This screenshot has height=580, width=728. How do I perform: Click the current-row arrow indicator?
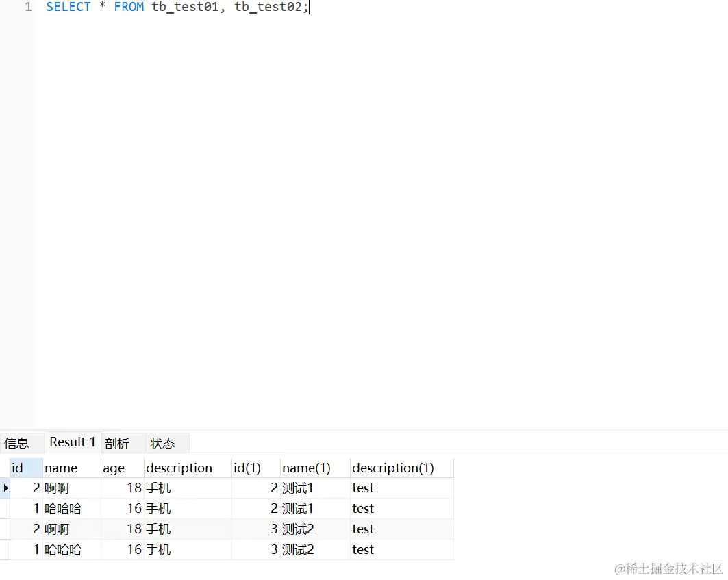click(5, 488)
